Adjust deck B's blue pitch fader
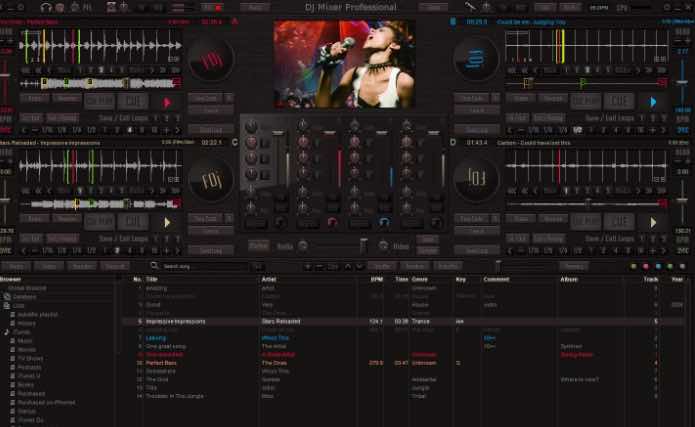The height and width of the screenshot is (427, 695). pos(682,82)
